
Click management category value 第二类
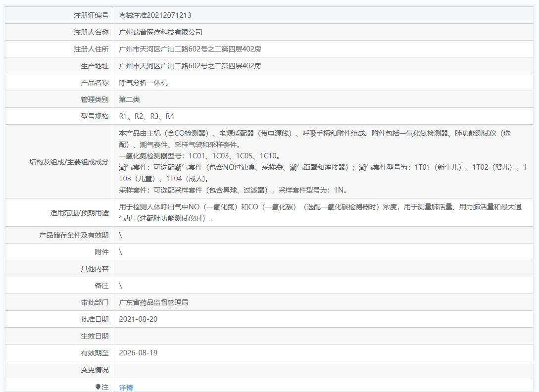[130, 99]
